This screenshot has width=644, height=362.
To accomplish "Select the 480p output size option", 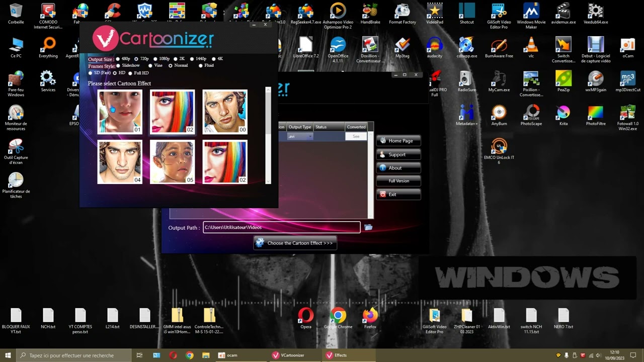I will click(x=118, y=59).
